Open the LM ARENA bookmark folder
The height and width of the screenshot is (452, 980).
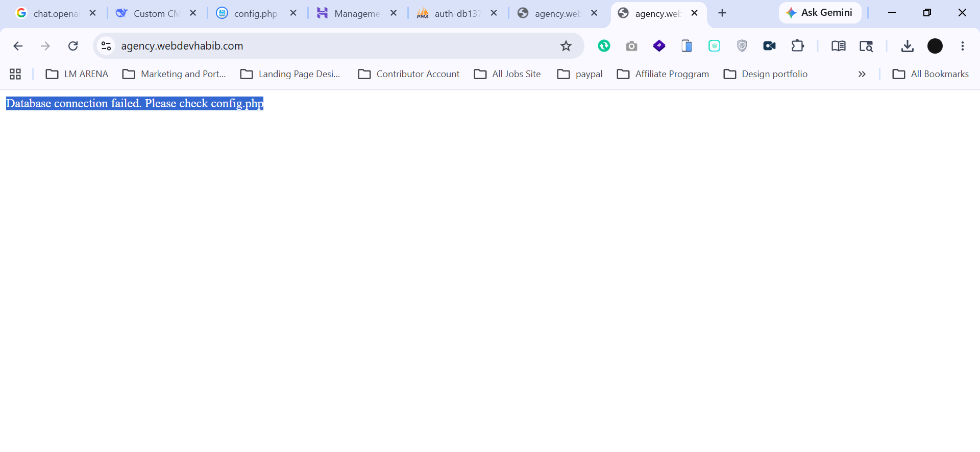(77, 74)
